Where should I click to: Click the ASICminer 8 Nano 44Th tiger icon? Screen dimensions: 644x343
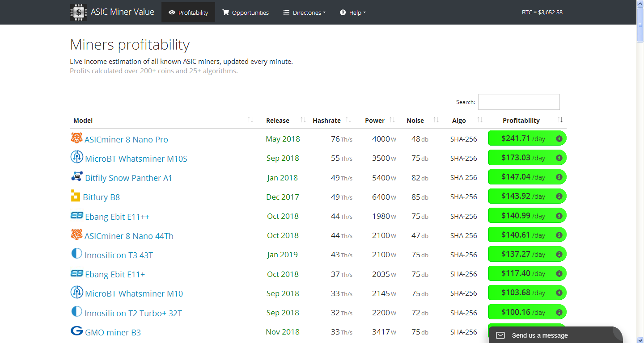76,234
